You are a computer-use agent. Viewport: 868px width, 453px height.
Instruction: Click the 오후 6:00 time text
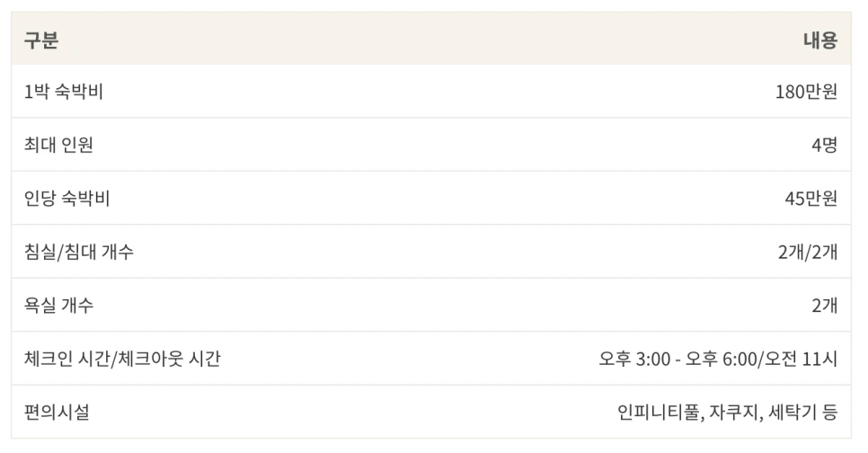pyautogui.click(x=722, y=359)
